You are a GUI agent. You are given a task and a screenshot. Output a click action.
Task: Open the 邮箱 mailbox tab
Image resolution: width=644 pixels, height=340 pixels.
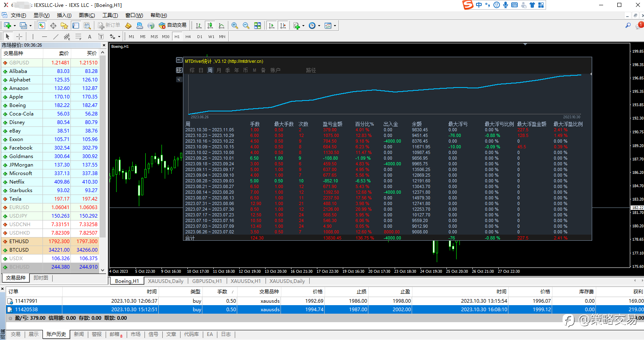[x=116, y=334]
